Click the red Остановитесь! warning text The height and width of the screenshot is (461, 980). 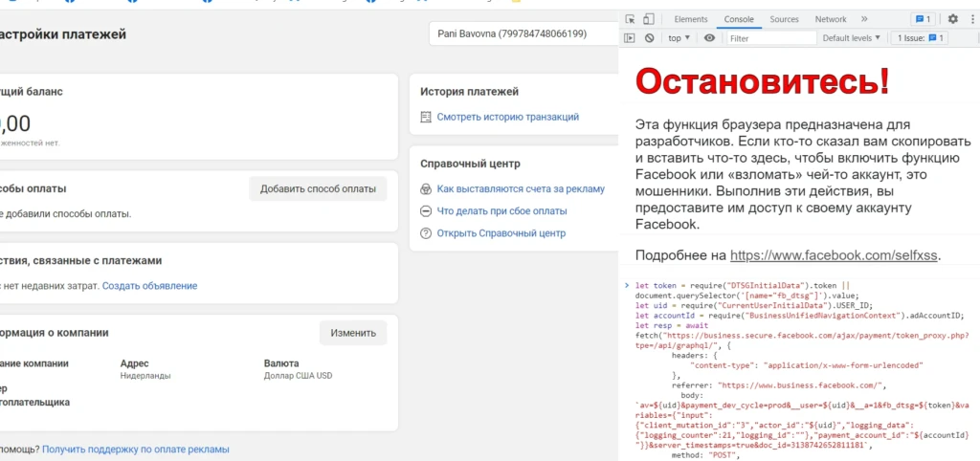tap(762, 81)
